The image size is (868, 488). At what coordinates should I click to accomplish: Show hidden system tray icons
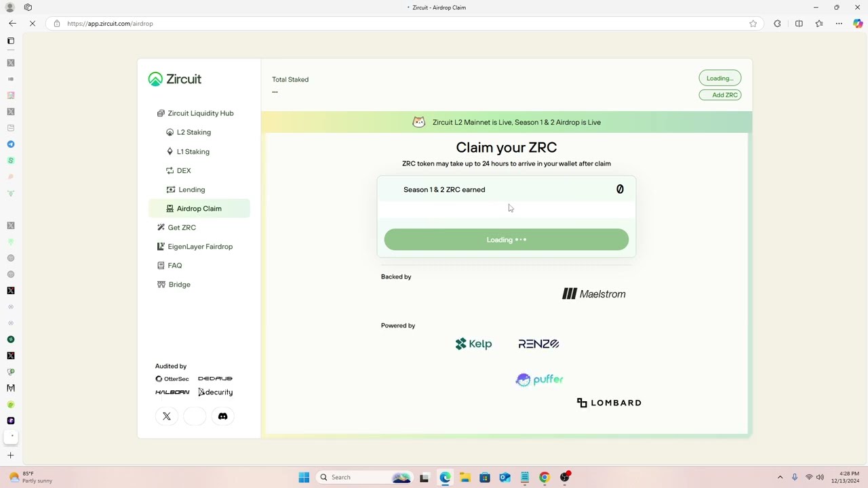tap(780, 477)
